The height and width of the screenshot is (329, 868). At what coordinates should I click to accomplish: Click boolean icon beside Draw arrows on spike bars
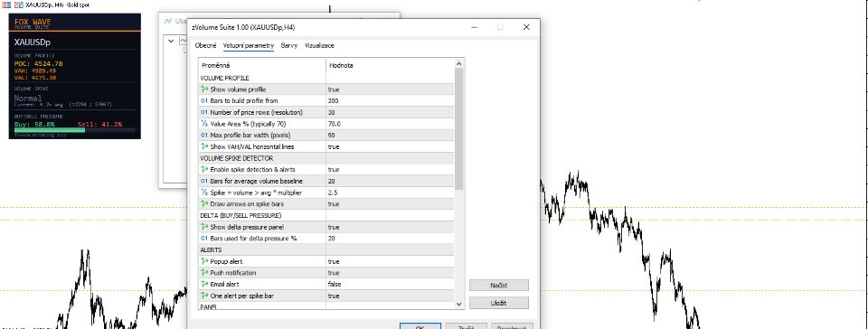[204, 204]
